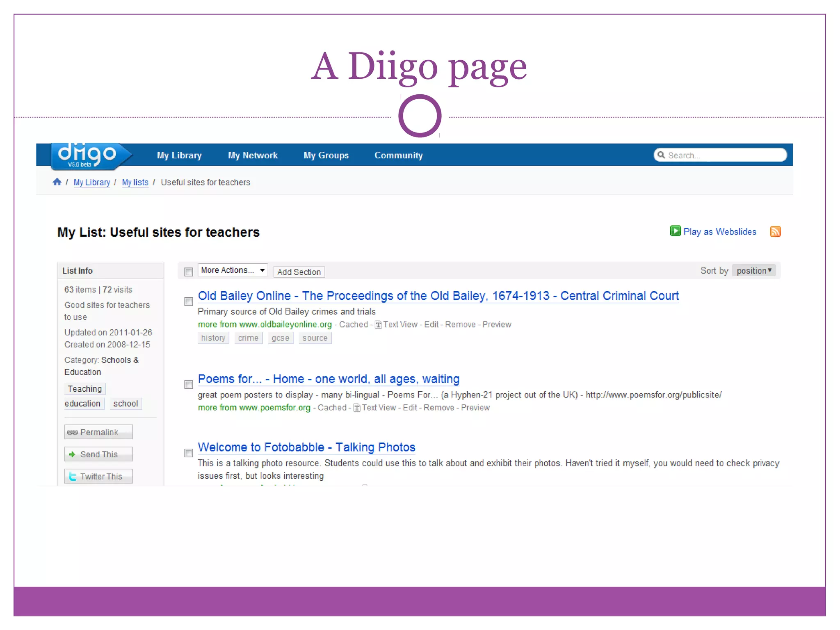Click Schools & Education category

pyautogui.click(x=102, y=366)
